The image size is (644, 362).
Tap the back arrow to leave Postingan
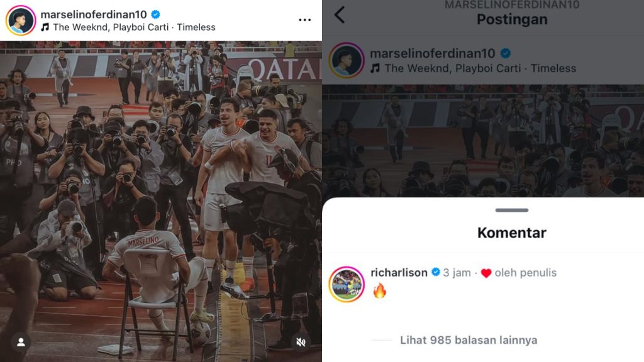coord(340,14)
